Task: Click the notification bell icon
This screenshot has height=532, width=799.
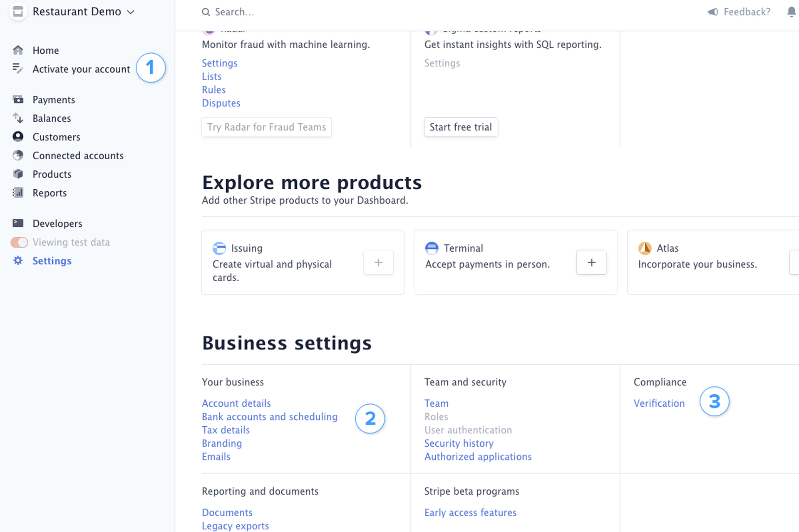Action: tap(792, 12)
